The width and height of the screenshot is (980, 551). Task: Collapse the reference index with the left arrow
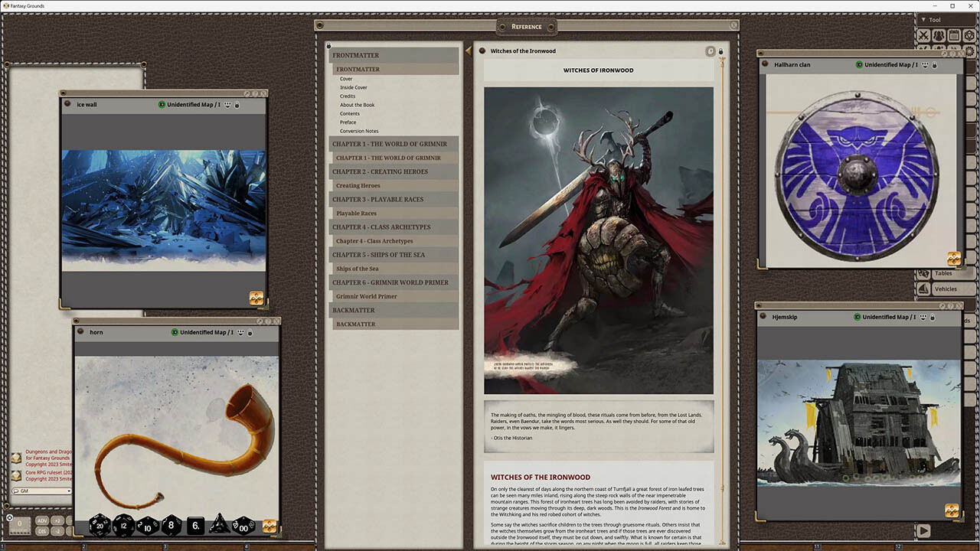click(x=468, y=51)
